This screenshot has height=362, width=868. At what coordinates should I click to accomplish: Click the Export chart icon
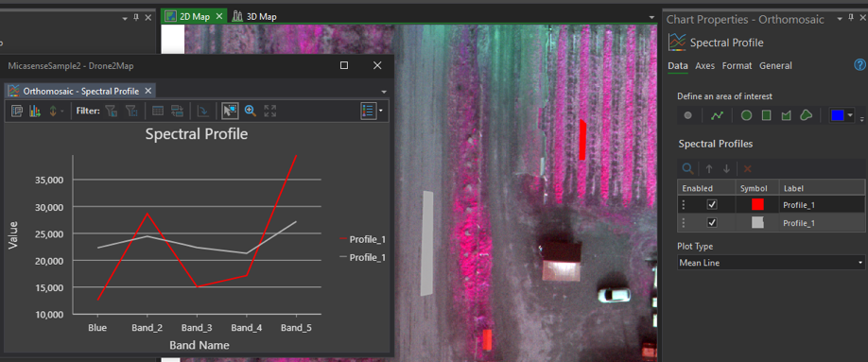pos(35,112)
